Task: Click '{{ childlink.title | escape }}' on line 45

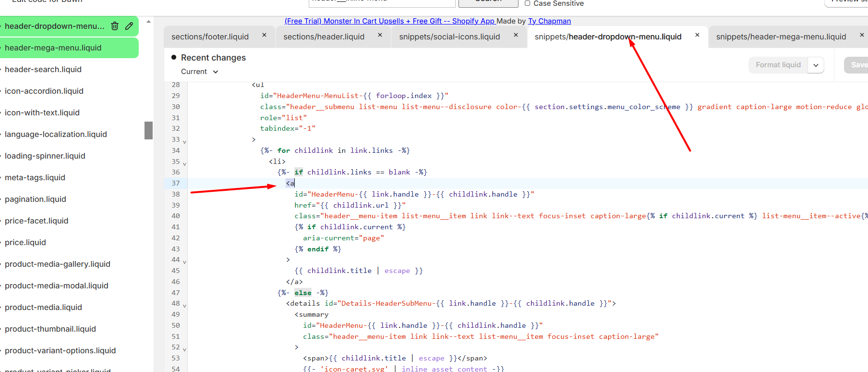Action: tap(359, 271)
